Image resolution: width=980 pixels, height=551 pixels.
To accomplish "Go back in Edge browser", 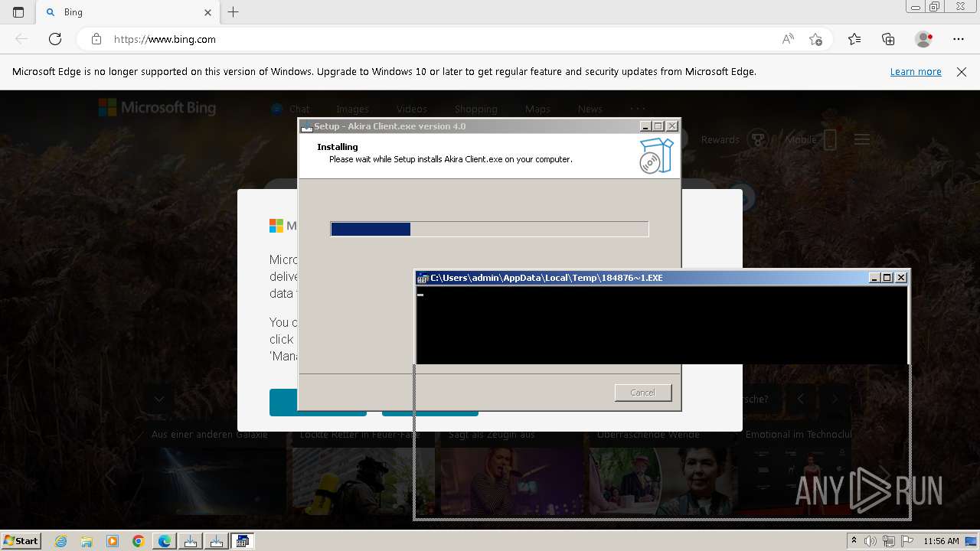I will point(21,39).
